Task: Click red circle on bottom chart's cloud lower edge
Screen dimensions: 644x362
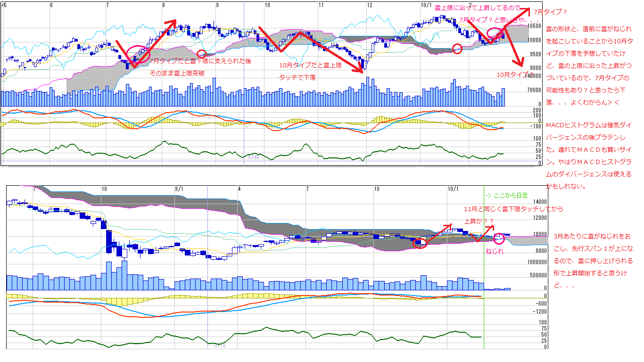Action: pos(420,243)
